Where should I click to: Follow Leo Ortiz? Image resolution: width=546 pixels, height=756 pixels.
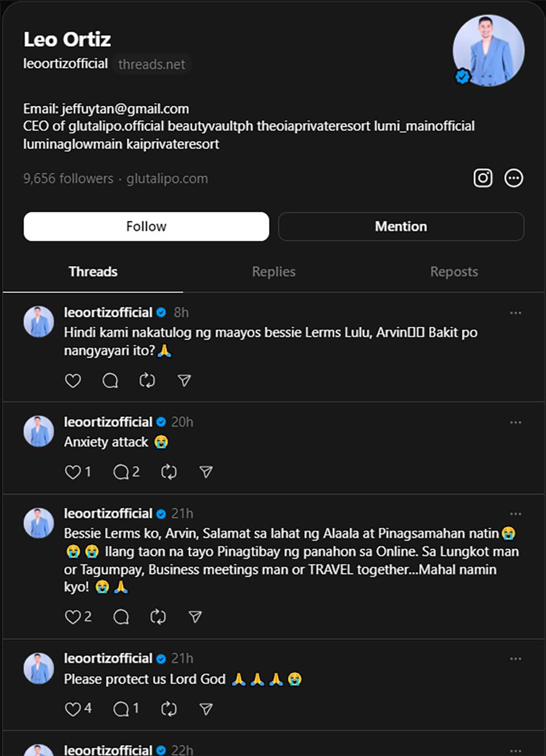coord(146,226)
